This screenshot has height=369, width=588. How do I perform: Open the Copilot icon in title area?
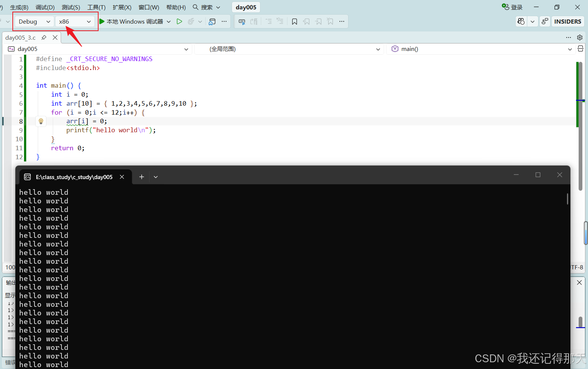pos(521,21)
